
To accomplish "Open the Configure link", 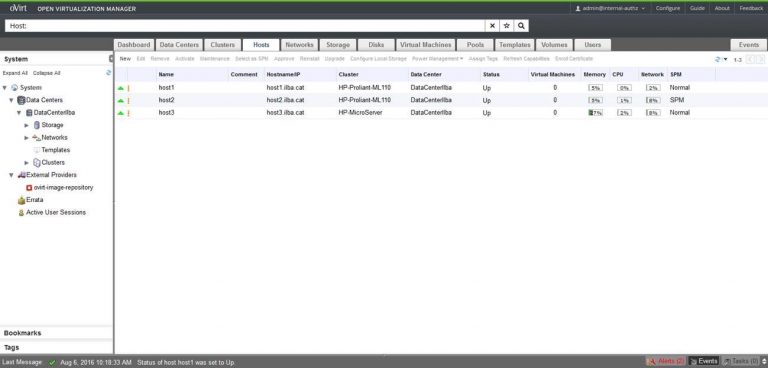I will coord(668,8).
